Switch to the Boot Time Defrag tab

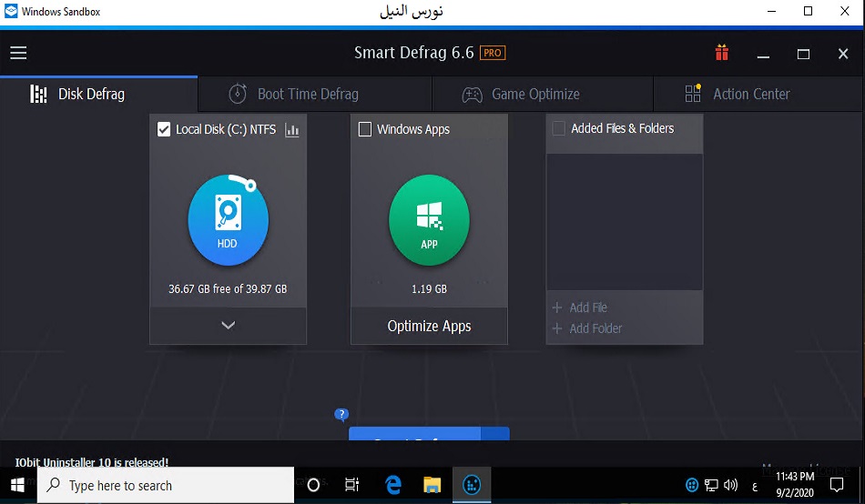tap(315, 95)
